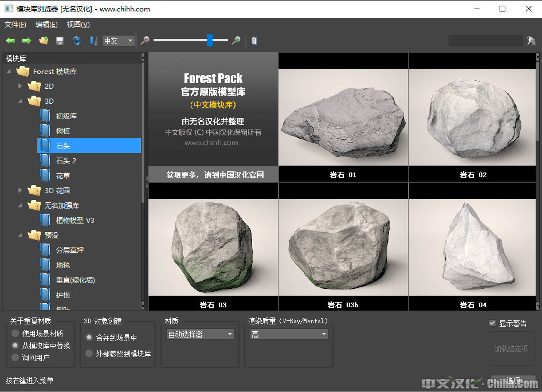Click the open folder toolbar icon

[x=43, y=41]
